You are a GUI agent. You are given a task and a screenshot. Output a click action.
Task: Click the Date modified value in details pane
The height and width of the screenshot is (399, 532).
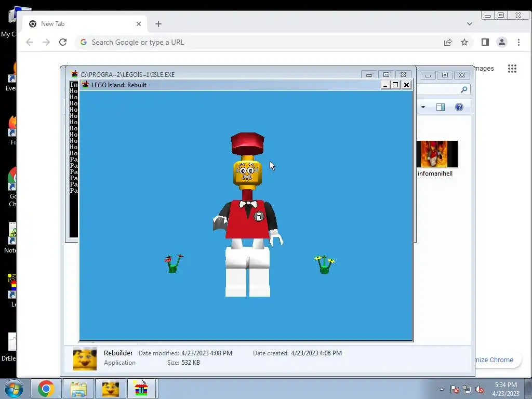click(207, 353)
